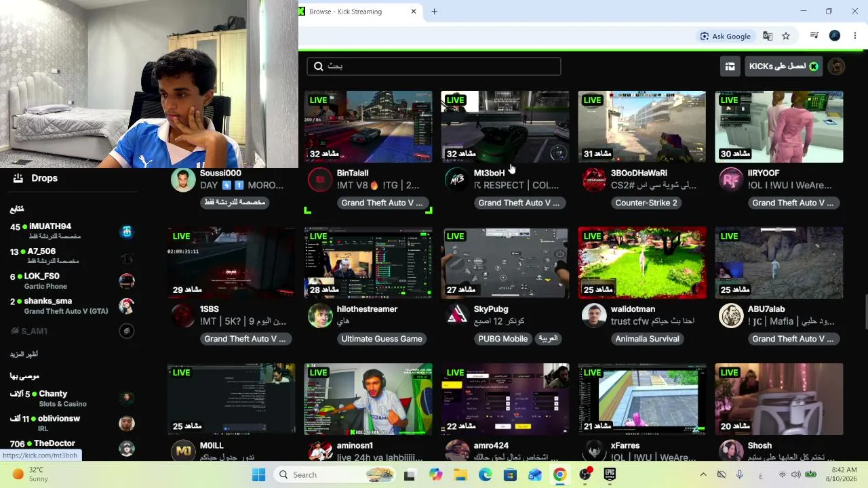This screenshot has width=868, height=488.
Task: Select A7_506 in followed list
Action: [x=73, y=256]
